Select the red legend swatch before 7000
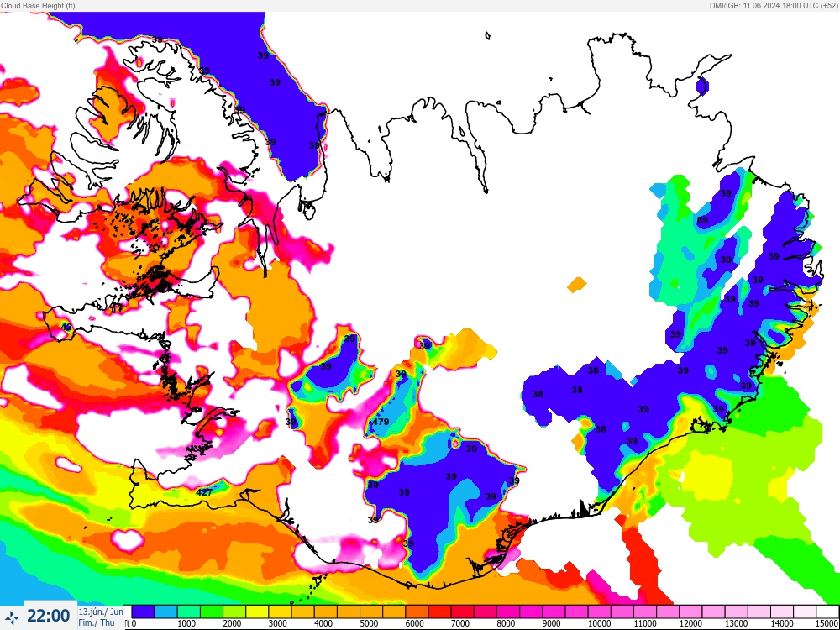The height and width of the screenshot is (630, 840). click(439, 612)
